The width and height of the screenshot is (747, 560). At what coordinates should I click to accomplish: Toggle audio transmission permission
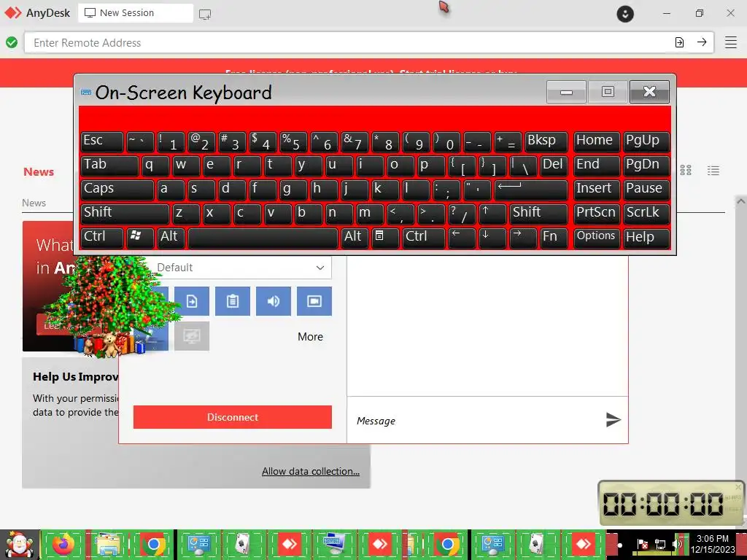pos(274,301)
